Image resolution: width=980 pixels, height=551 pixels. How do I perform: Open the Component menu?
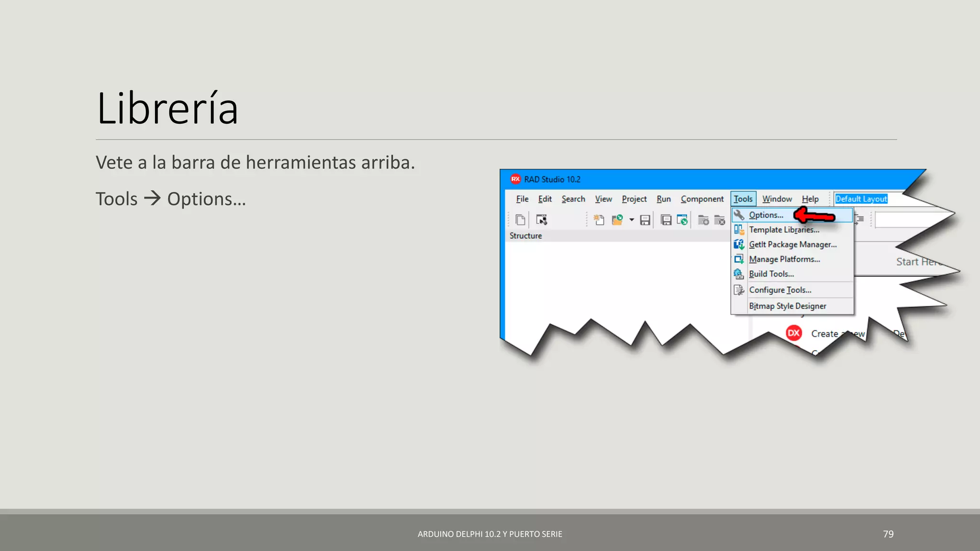coord(702,199)
